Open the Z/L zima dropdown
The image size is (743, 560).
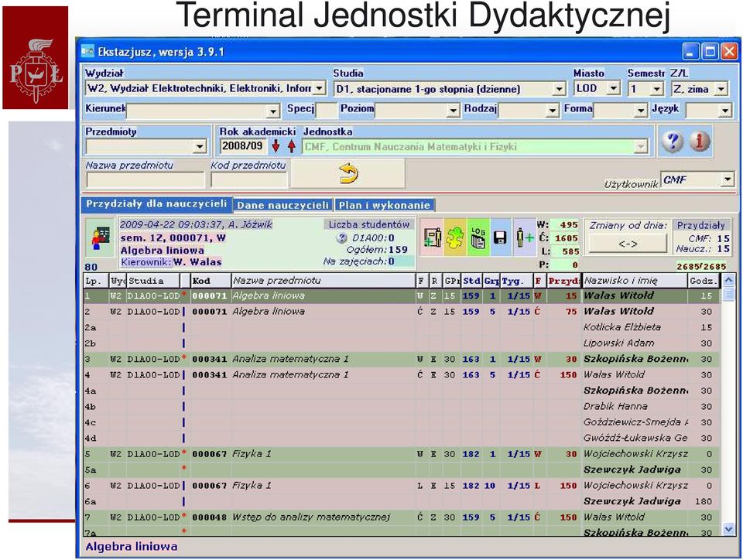click(x=721, y=88)
